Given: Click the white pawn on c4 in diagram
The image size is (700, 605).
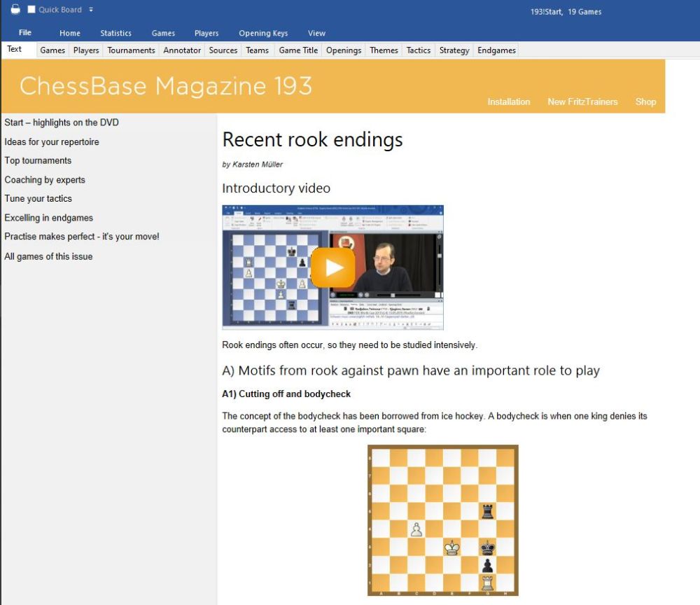Looking at the screenshot, I should [416, 529].
